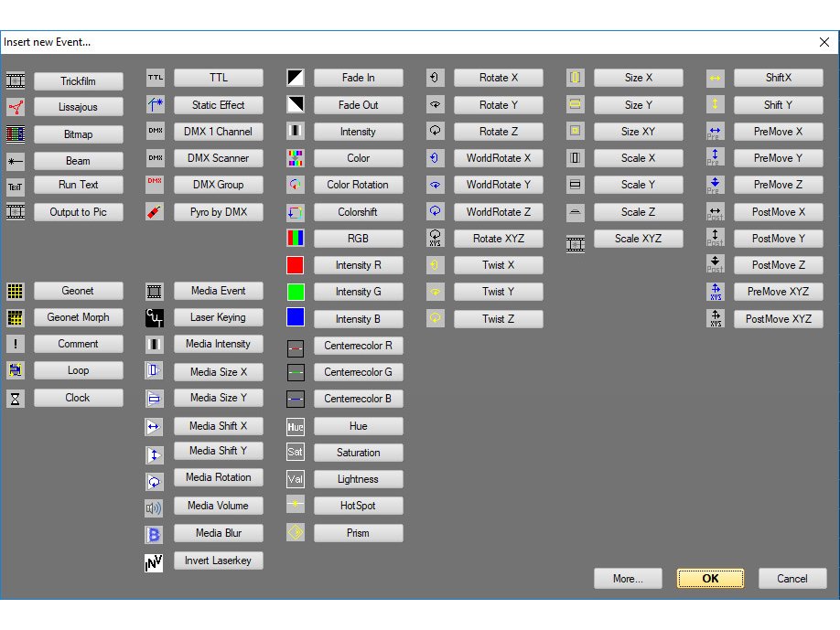Dismiss dialog with Cancel button
Screen dimensions: 840x630
792,579
